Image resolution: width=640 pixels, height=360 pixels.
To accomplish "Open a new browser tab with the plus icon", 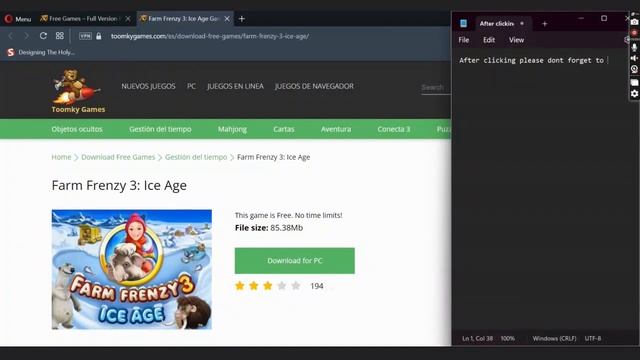I will [x=242, y=19].
